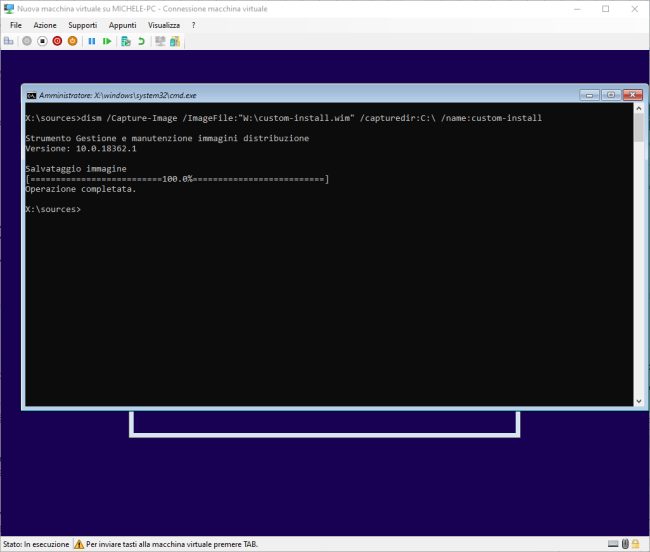Click the orange Save state icon
This screenshot has height=552, width=650.
click(x=73, y=41)
